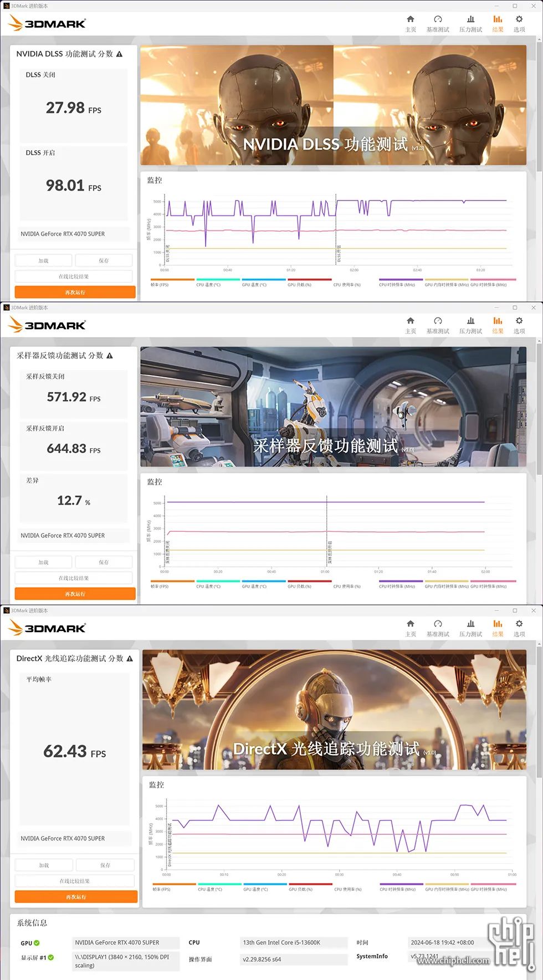Open 基准测试 in the 采样器反馈 test window

[x=438, y=325]
